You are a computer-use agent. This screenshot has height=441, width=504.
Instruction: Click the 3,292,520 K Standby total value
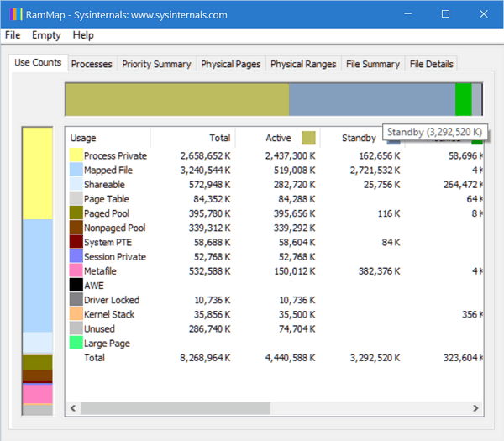(x=375, y=358)
